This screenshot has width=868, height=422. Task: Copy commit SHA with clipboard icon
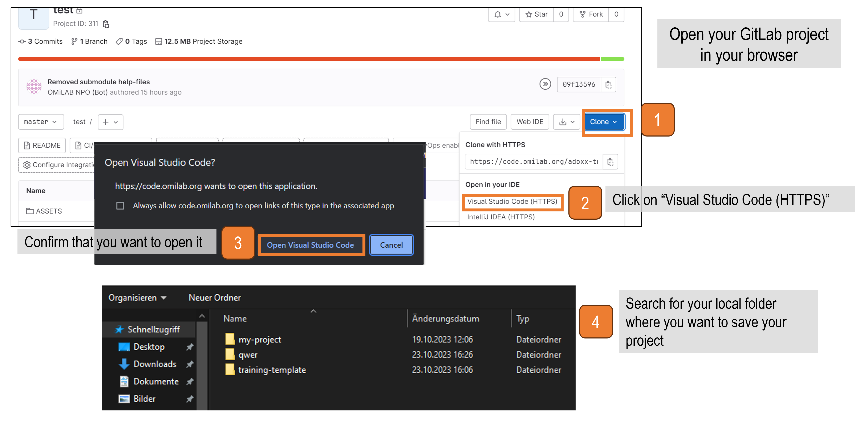point(608,84)
